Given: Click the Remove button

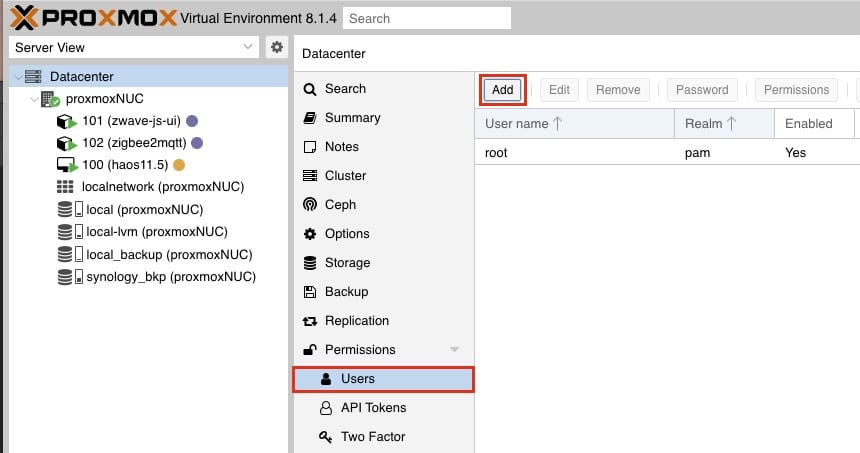Looking at the screenshot, I should coord(618,90).
